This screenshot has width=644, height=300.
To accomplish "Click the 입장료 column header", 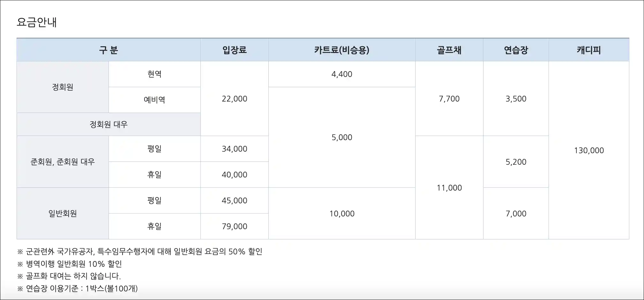I will coord(235,50).
